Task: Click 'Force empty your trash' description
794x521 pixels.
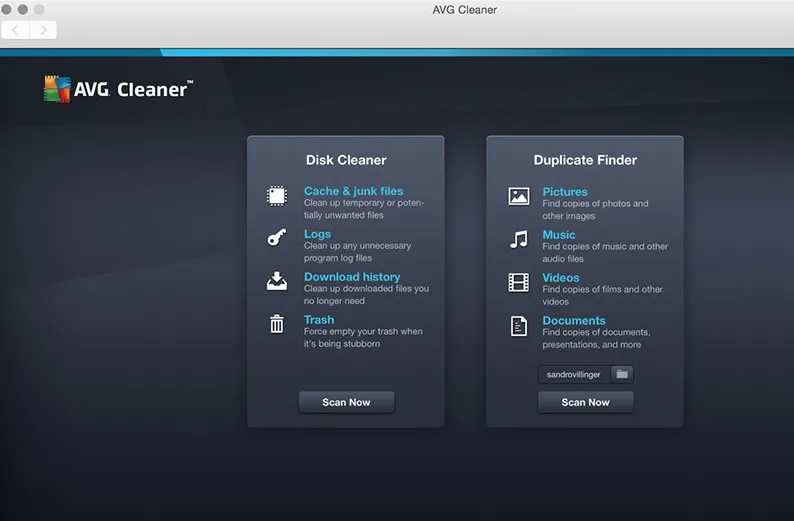Action: coord(363,337)
